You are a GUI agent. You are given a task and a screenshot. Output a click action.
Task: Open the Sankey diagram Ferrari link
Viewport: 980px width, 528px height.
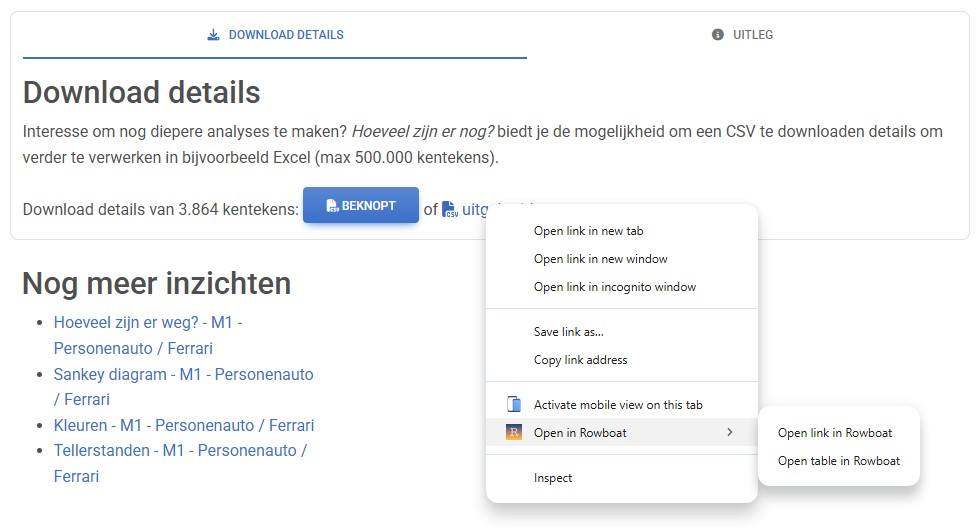(x=183, y=375)
